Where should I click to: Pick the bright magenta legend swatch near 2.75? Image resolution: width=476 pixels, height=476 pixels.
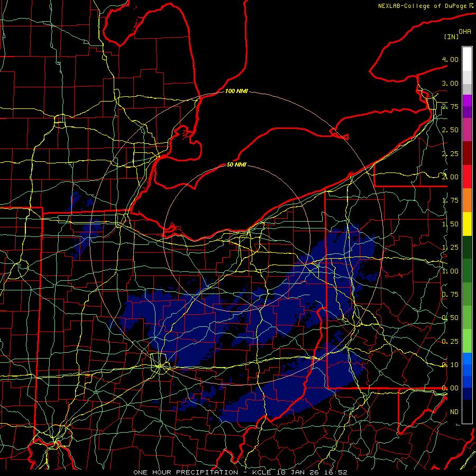(467, 100)
